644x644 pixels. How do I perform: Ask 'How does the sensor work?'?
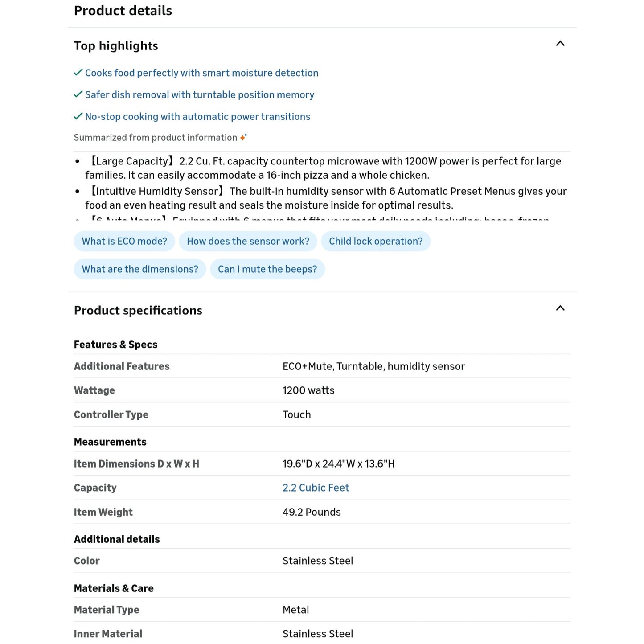pos(248,241)
